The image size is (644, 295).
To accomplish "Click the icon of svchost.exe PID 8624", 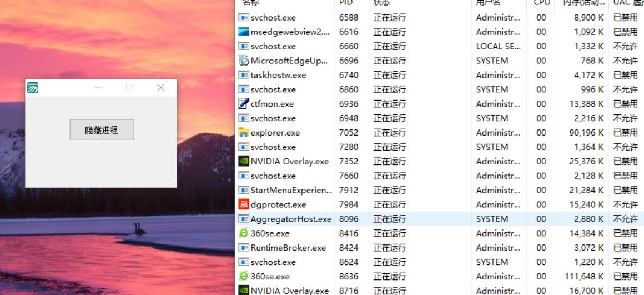I will click(244, 262).
